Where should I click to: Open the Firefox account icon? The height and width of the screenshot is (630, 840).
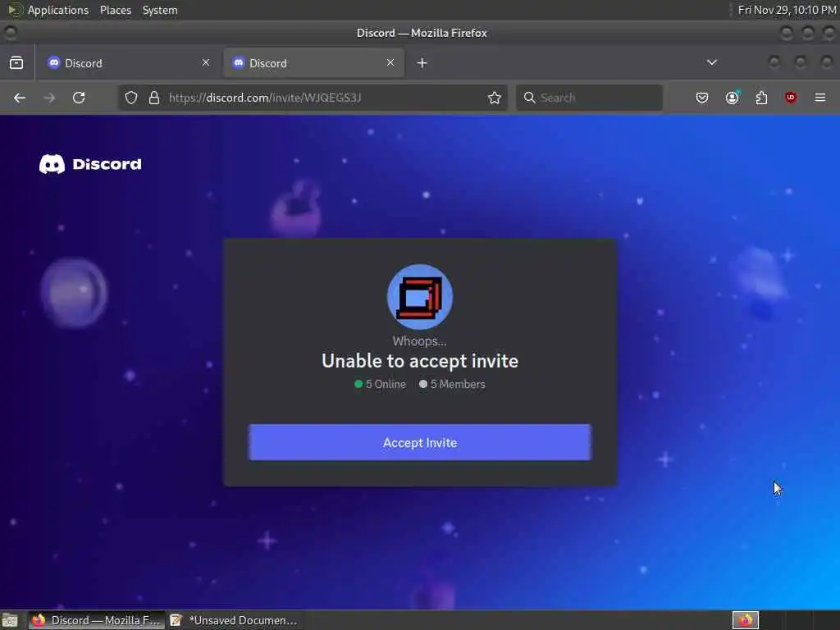click(x=732, y=98)
